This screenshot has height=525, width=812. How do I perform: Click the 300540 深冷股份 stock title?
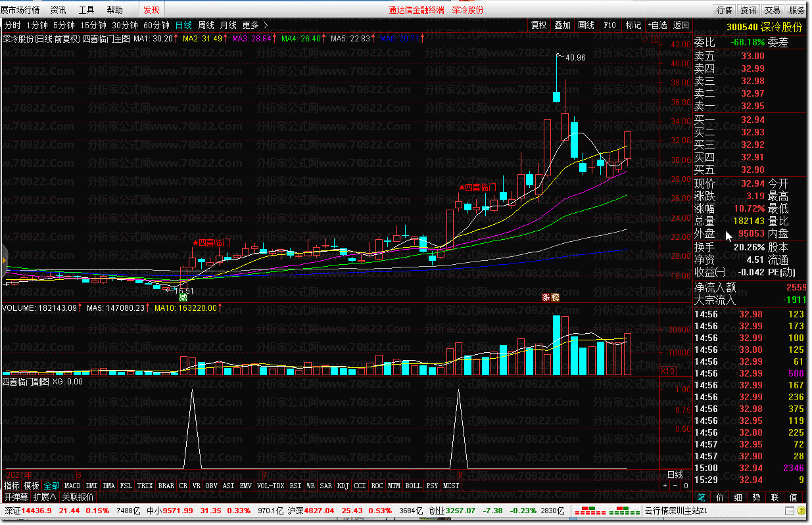(x=764, y=27)
